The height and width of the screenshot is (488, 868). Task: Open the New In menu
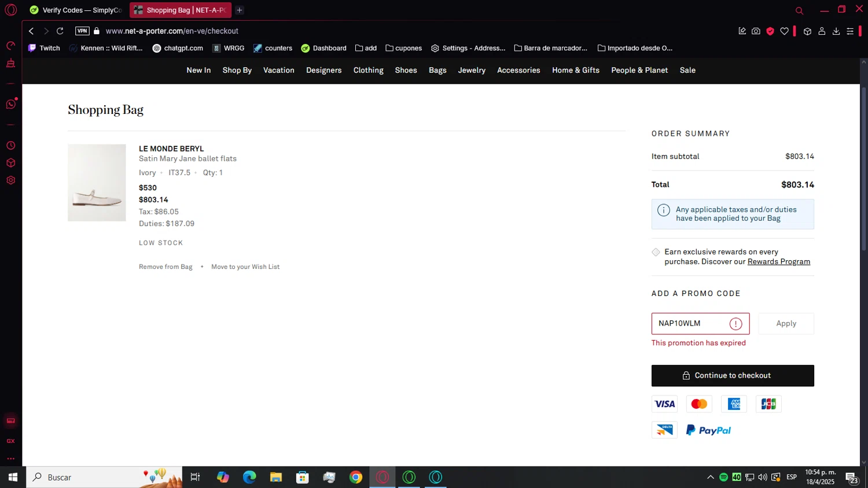[198, 70]
